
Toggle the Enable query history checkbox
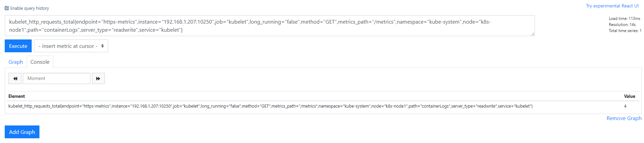7,8
